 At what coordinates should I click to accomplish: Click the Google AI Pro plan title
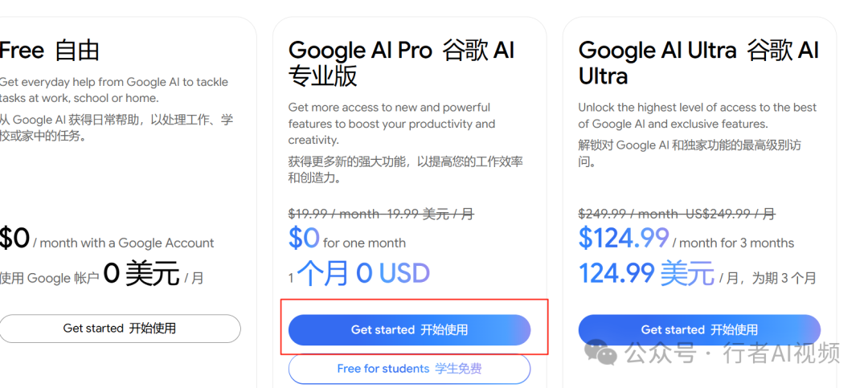pos(401,63)
